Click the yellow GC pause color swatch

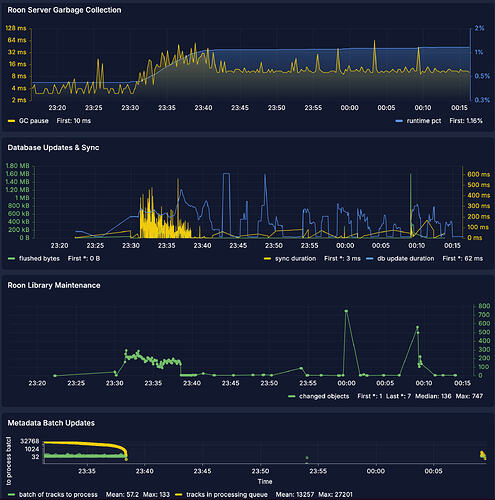[x=12, y=121]
